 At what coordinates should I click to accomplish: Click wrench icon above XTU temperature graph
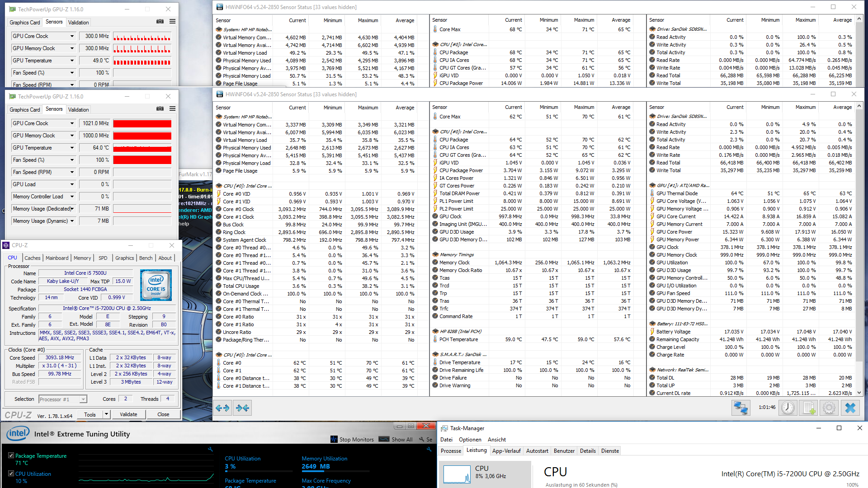pyautogui.click(x=210, y=449)
